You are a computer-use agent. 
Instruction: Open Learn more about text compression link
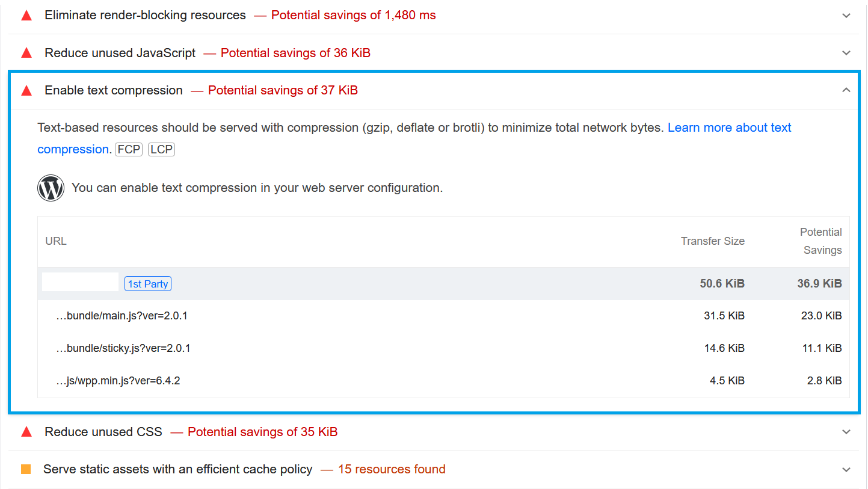coord(729,128)
